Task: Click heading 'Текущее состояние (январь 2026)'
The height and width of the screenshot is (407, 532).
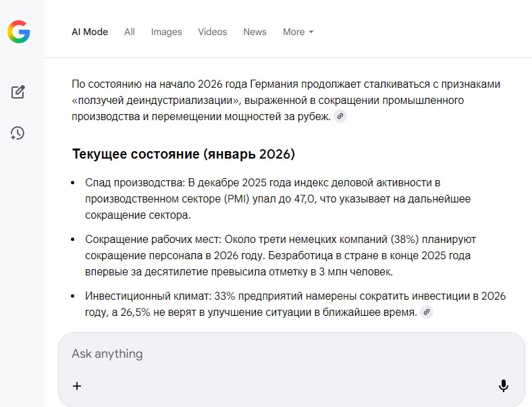Action: tap(184, 154)
